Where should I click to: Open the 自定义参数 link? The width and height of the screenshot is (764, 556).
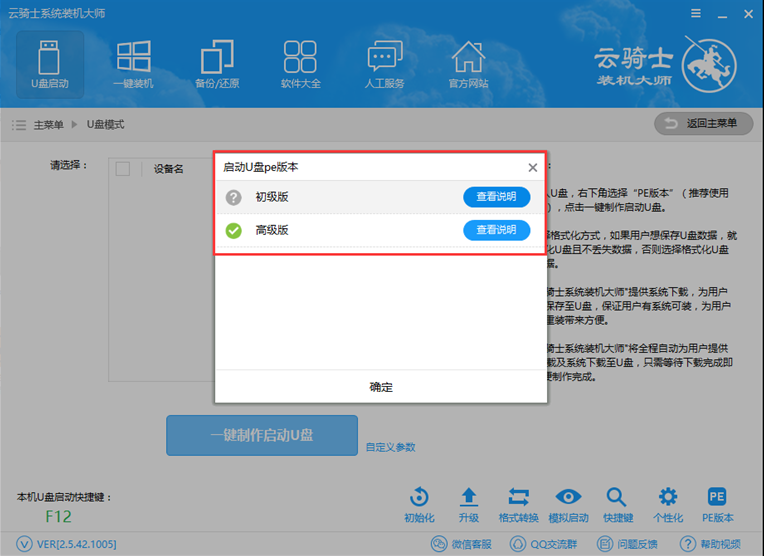pyautogui.click(x=390, y=447)
